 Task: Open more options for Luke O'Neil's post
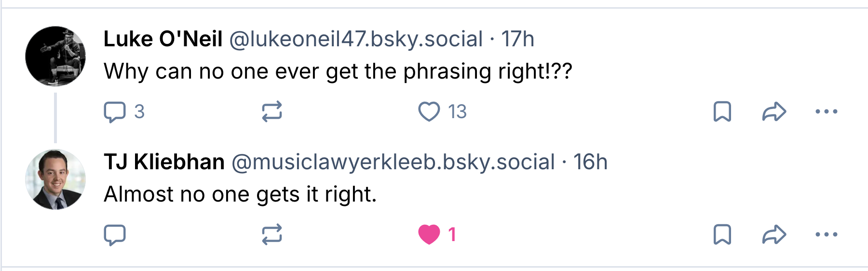click(826, 112)
